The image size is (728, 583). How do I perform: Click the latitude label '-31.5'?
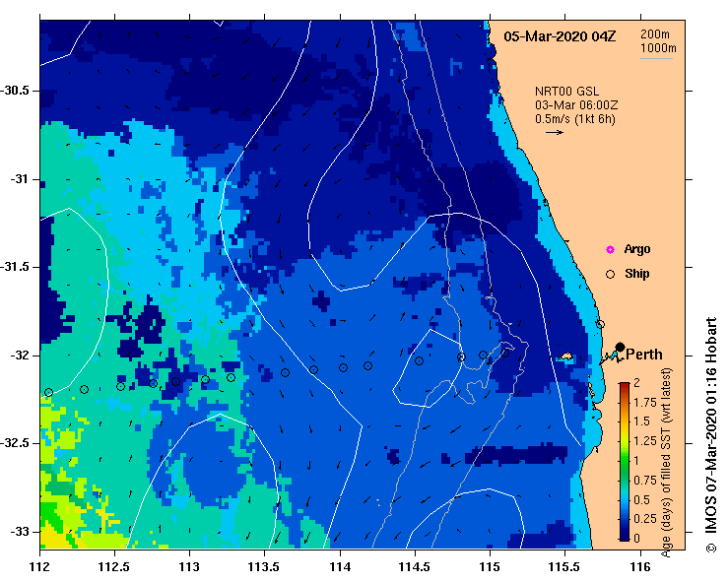(x=15, y=267)
